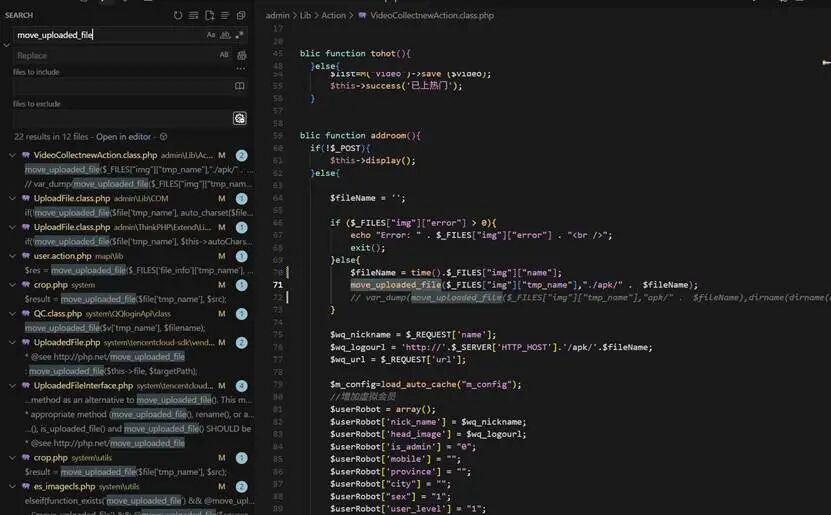
Task: Click the PHP file icon in breadcrumb
Action: [362, 16]
